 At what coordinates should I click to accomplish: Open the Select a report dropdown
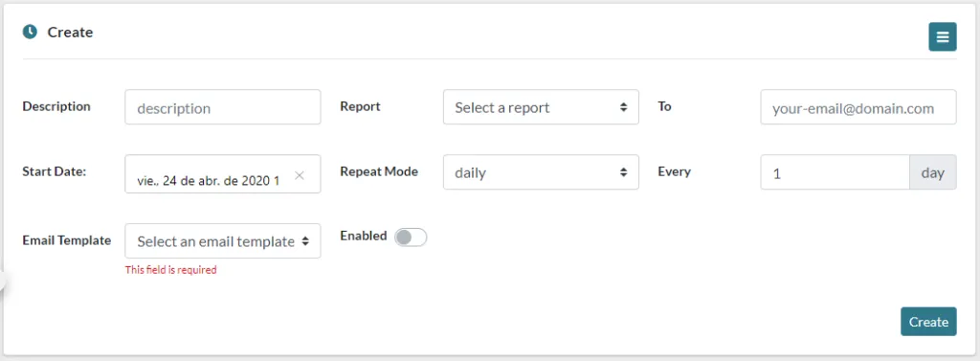pyautogui.click(x=542, y=107)
